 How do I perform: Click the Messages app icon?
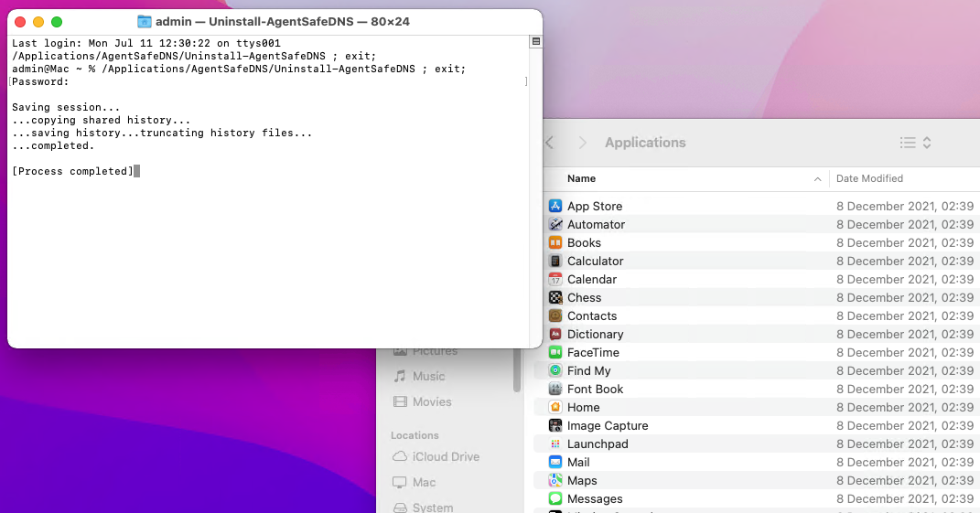point(555,498)
